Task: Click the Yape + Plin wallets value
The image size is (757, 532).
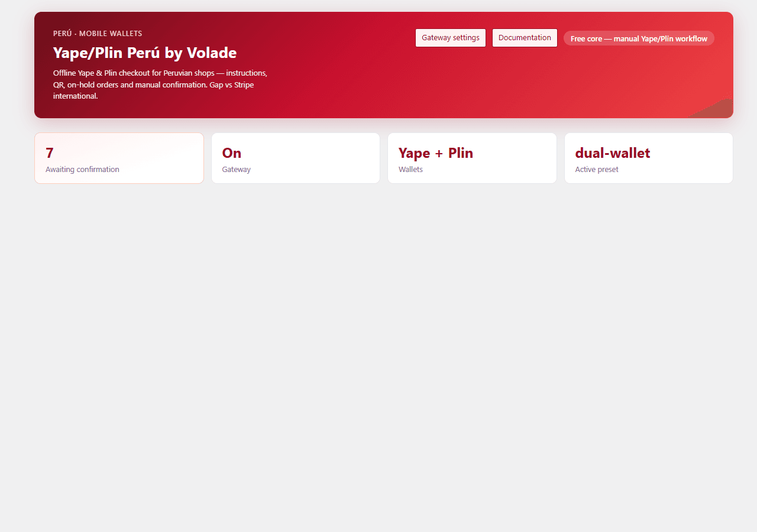Action: (x=436, y=153)
